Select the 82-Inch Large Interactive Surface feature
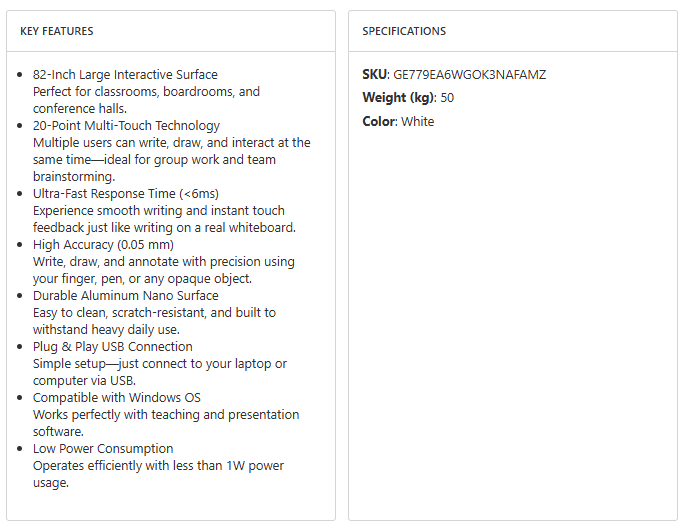The height and width of the screenshot is (525, 683). [x=125, y=75]
